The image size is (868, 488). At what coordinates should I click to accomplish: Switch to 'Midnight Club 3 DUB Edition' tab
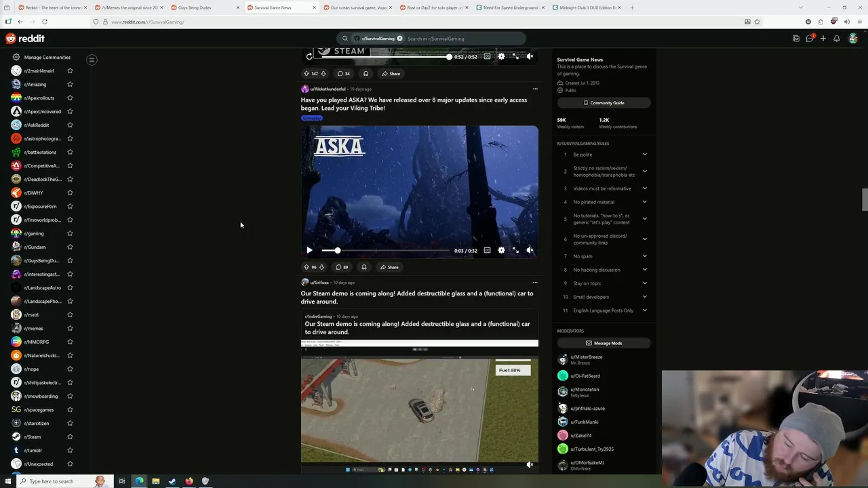click(x=587, y=7)
